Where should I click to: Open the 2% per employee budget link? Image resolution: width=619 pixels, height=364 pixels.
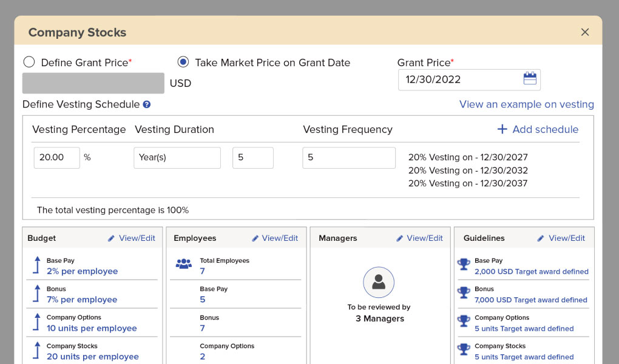point(82,271)
